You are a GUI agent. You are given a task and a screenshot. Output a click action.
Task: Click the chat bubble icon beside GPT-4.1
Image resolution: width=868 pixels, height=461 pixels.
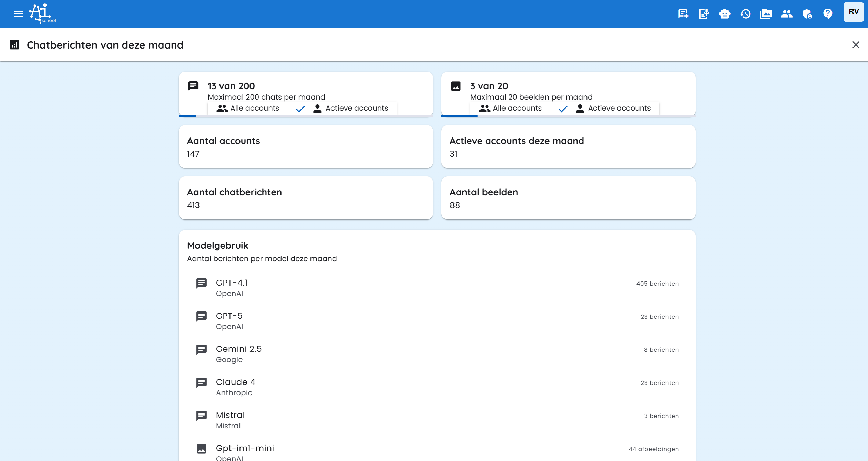coord(201,283)
